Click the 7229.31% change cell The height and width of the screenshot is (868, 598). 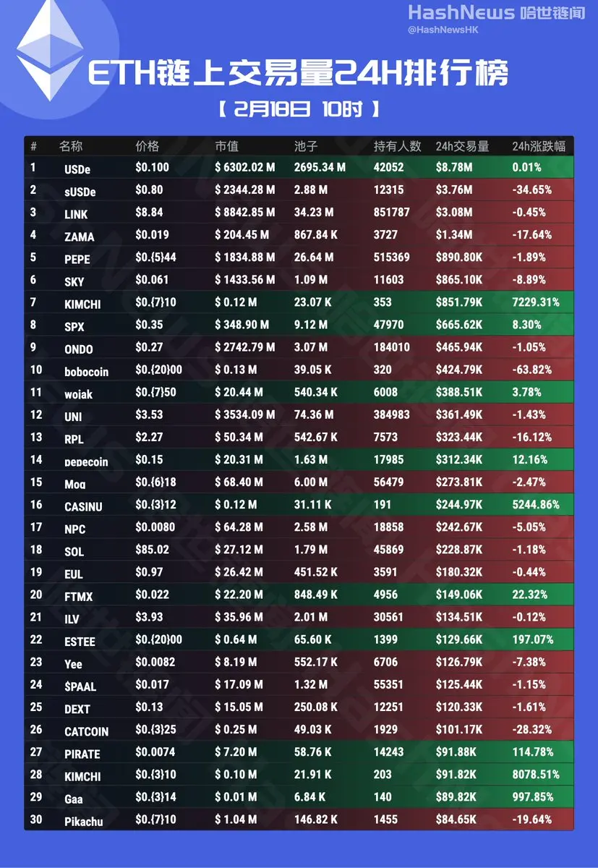(536, 302)
